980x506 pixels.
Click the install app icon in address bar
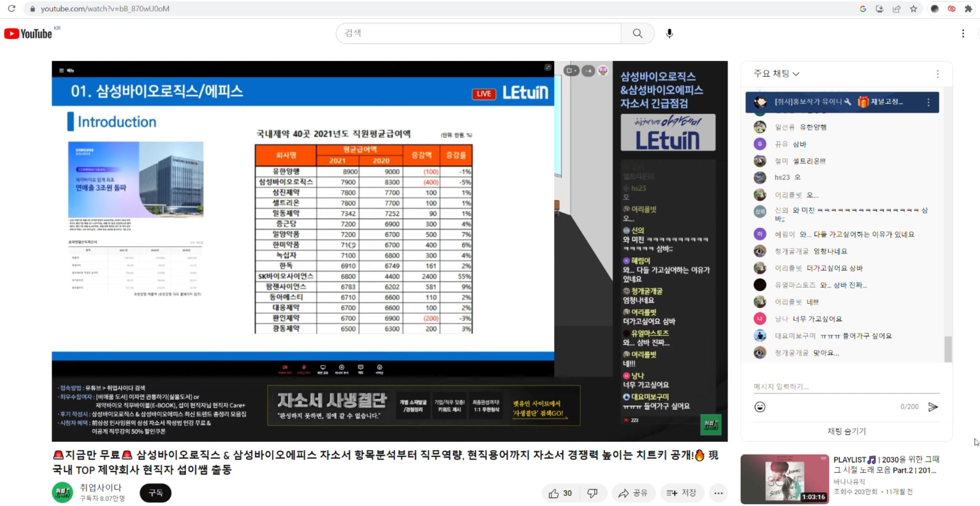[x=880, y=8]
